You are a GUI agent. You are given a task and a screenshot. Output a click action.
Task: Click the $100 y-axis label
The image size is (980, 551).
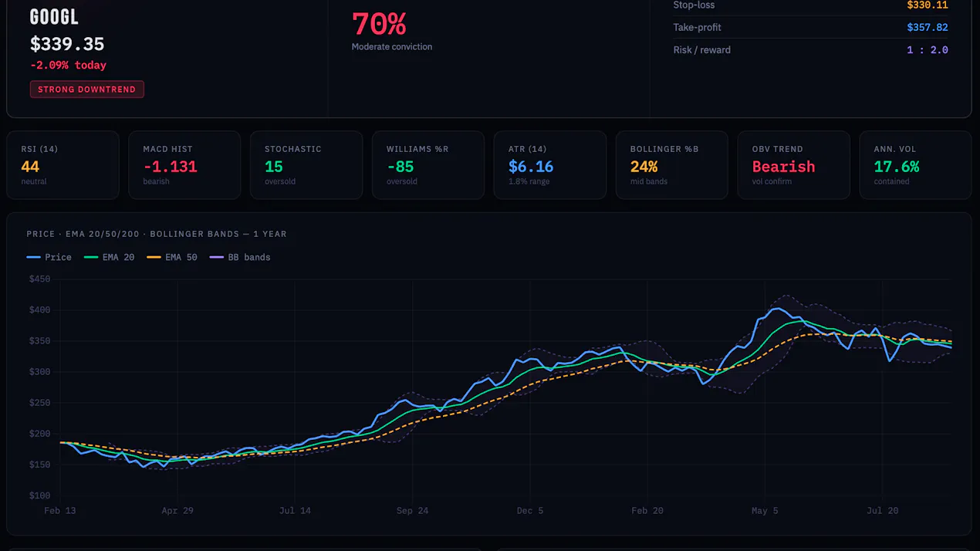39,495
